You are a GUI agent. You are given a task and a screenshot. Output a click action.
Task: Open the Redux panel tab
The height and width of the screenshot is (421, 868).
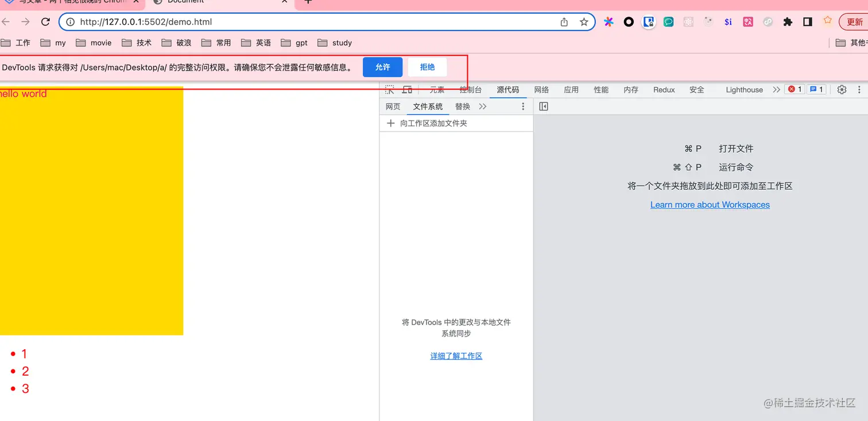click(664, 90)
